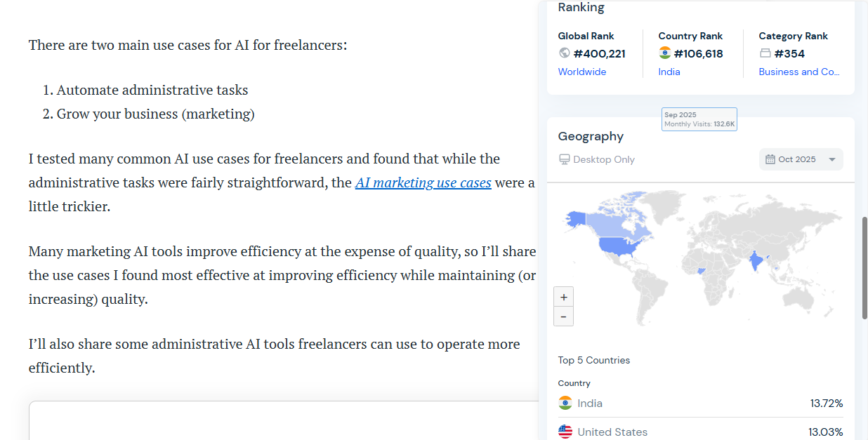868x440 pixels.
Task: Click the category icon beside #354
Action: point(765,53)
